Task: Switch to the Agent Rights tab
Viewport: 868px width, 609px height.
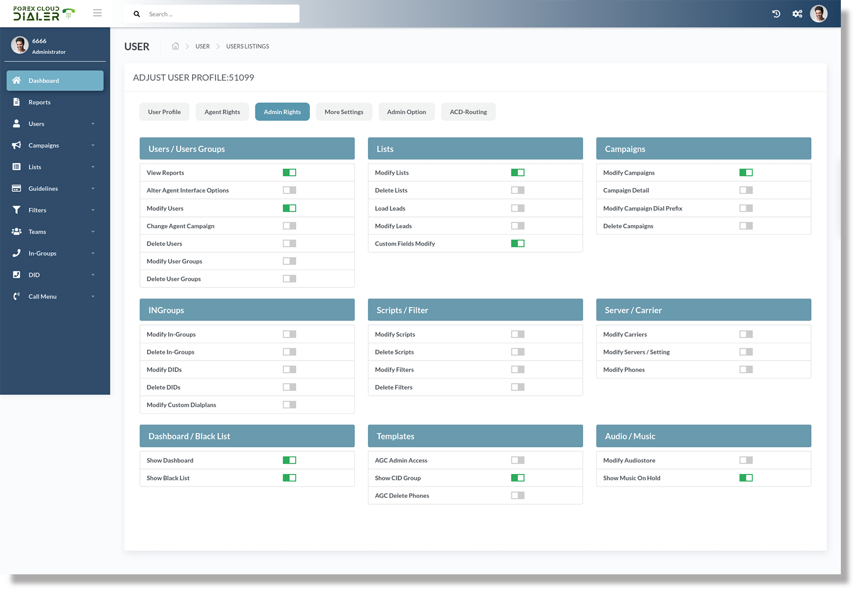Action: click(x=222, y=112)
